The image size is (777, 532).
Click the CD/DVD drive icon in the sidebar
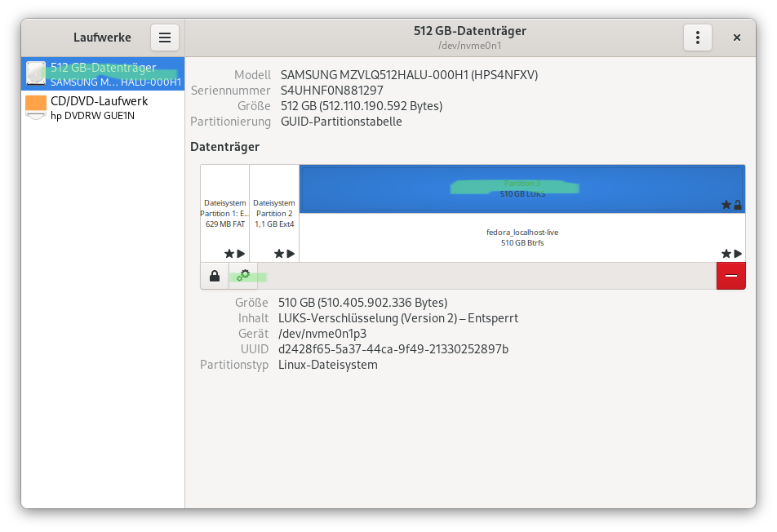tap(34, 107)
